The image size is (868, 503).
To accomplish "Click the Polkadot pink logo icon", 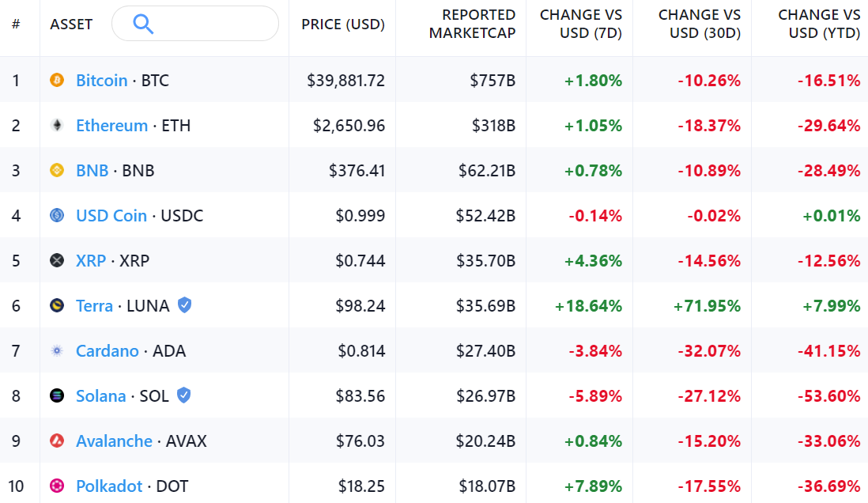I will click(57, 486).
